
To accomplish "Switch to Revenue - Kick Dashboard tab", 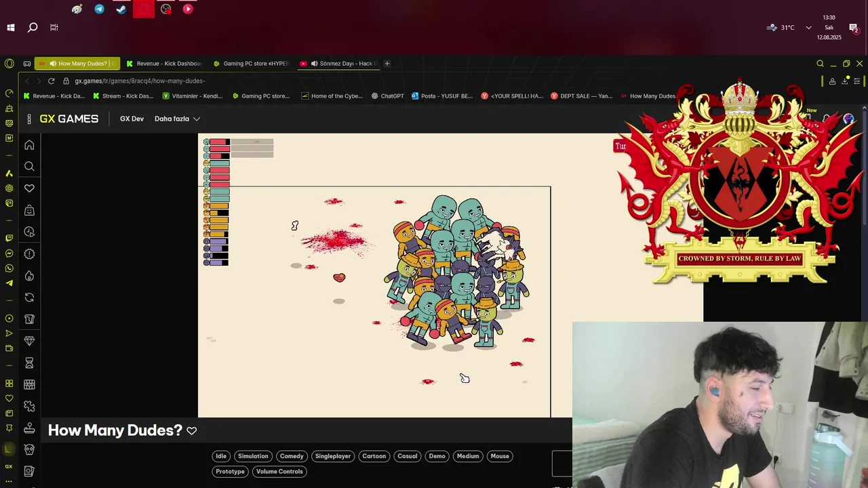I will pyautogui.click(x=164, y=64).
